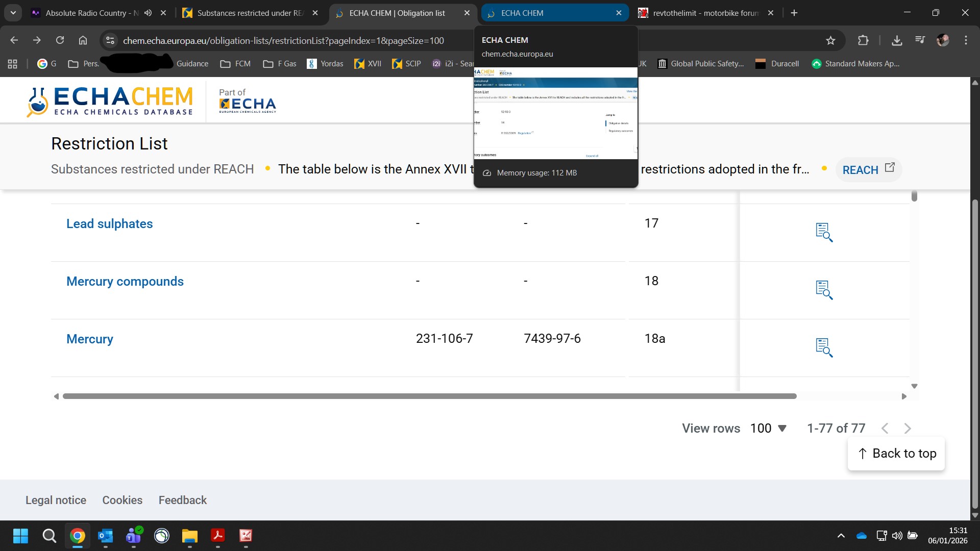Open Adobe Acrobat from the taskbar
The height and width of the screenshot is (551, 980).
(x=218, y=536)
